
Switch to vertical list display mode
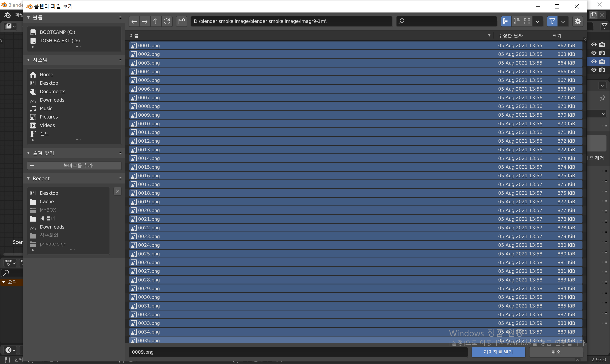pyautogui.click(x=506, y=22)
